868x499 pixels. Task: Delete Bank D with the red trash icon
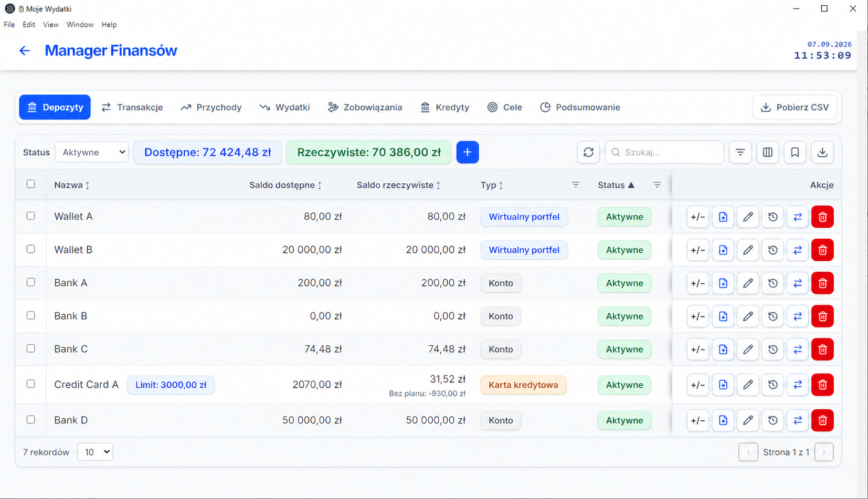click(x=822, y=420)
